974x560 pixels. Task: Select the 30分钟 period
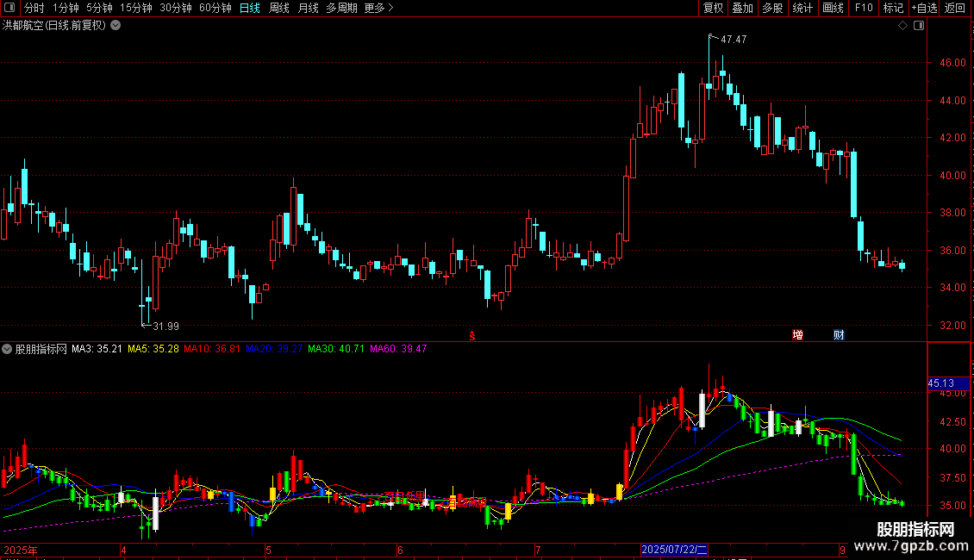(x=176, y=8)
